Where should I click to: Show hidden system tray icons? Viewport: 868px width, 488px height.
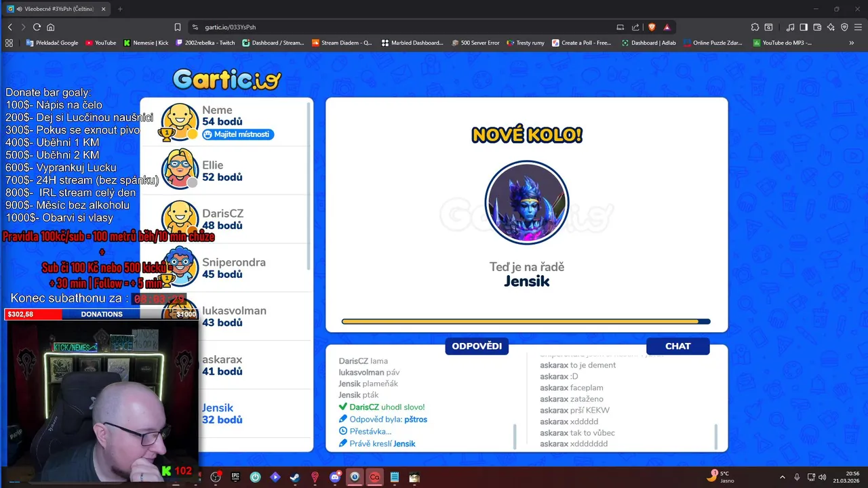782,477
